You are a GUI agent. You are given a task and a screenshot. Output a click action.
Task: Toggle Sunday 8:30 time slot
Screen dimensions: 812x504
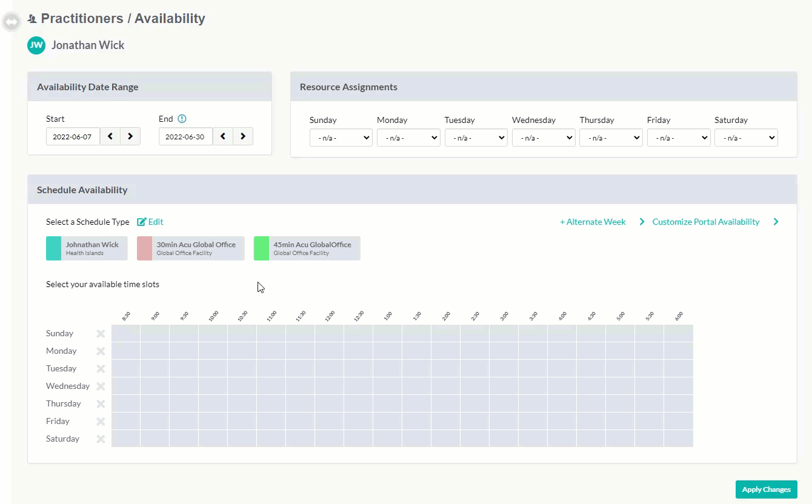(126, 333)
